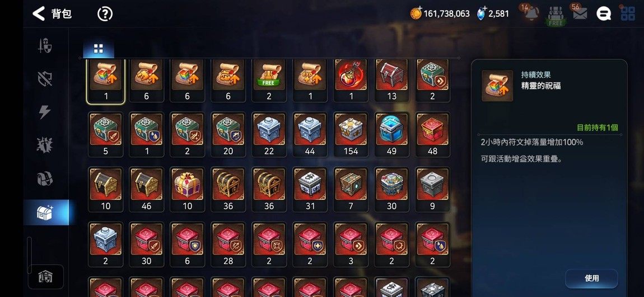644x297 pixels.
Task: Select the scroll item marked FREE
Action: (x=269, y=80)
